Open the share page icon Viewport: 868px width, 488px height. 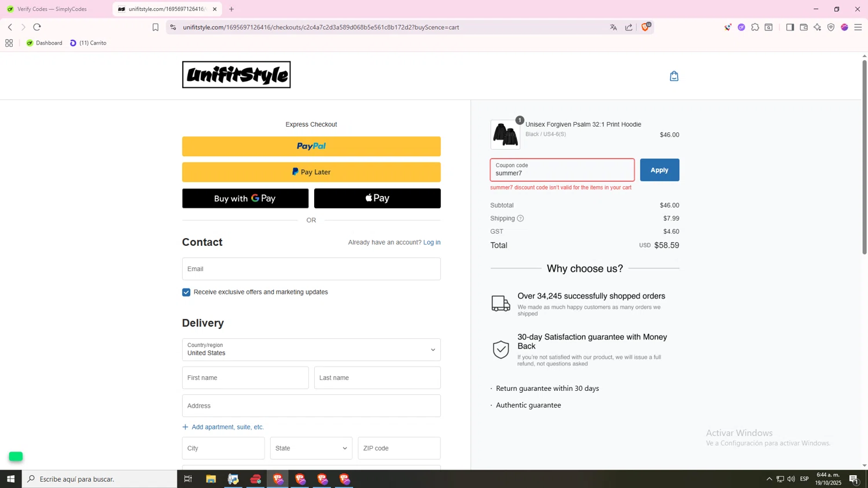(x=629, y=27)
